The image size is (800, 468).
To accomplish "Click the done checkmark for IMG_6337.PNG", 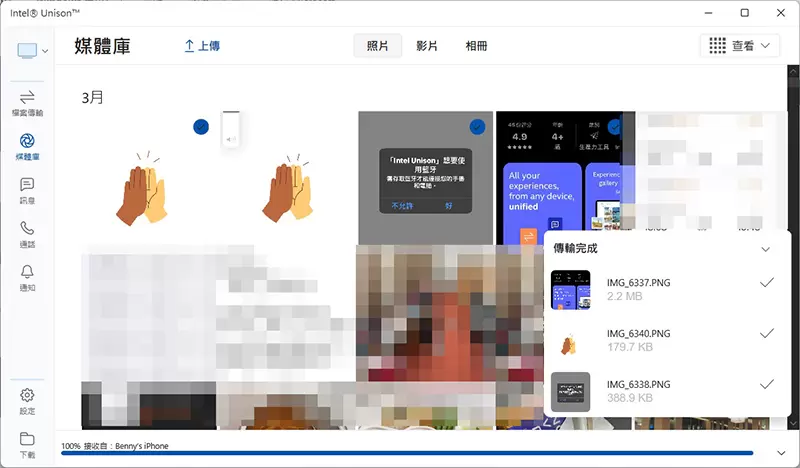I will coord(767,283).
